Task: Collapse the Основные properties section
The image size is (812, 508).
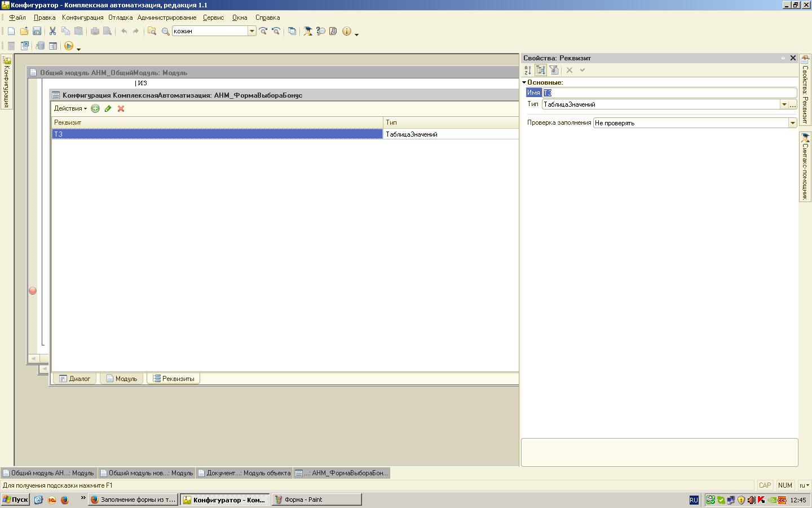Action: tap(524, 82)
